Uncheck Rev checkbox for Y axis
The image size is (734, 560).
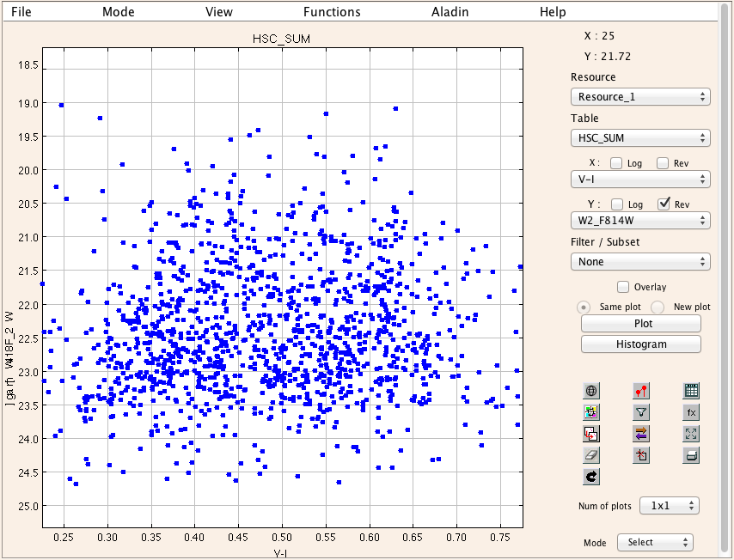click(664, 204)
